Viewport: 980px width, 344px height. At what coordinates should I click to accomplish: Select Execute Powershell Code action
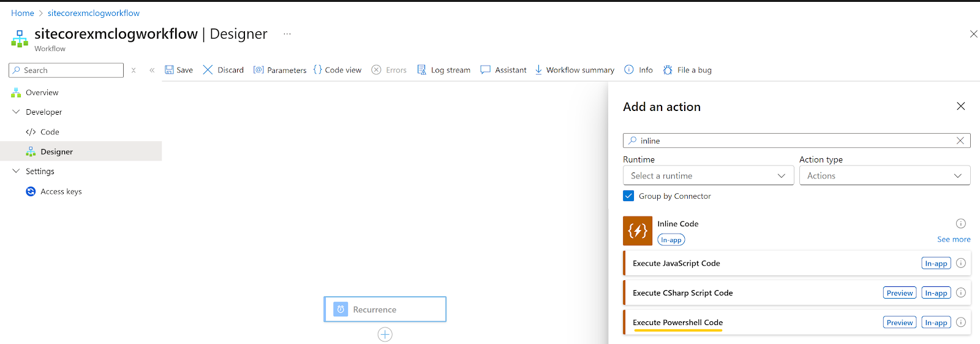(x=797, y=322)
